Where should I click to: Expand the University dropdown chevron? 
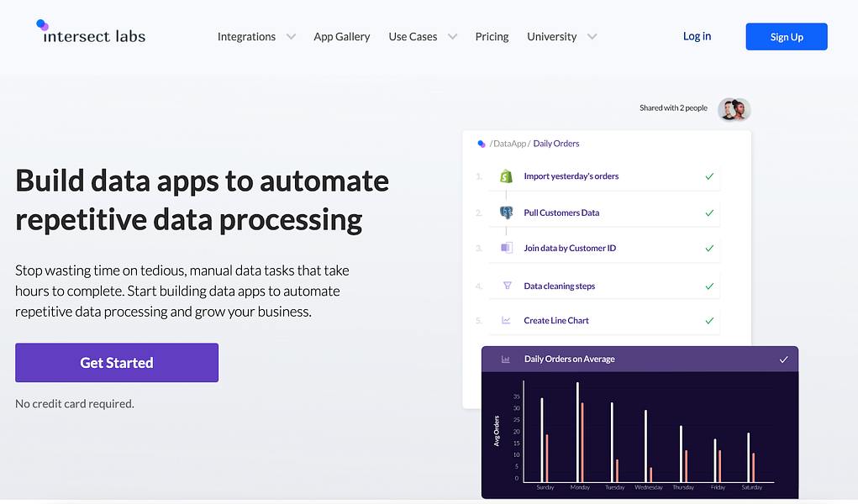coord(592,37)
